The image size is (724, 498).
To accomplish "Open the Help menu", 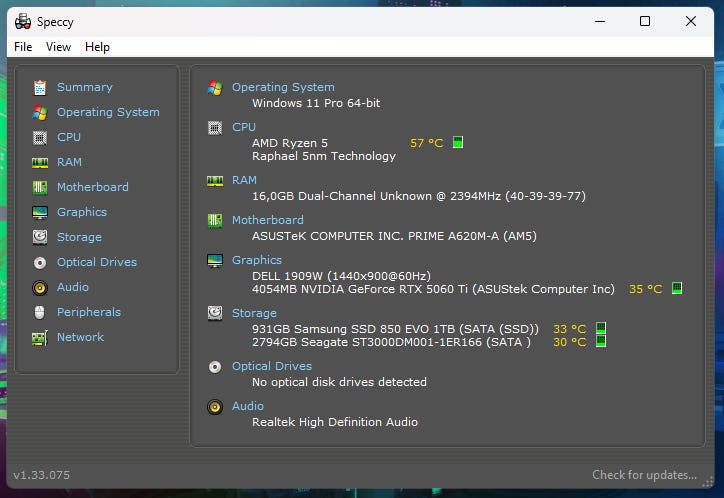I will (x=97, y=47).
